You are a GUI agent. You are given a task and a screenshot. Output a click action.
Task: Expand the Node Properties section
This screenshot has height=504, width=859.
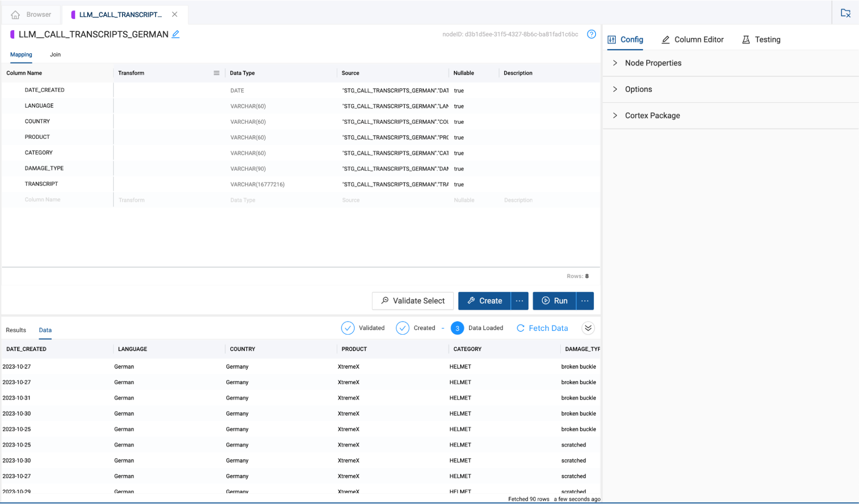731,63
